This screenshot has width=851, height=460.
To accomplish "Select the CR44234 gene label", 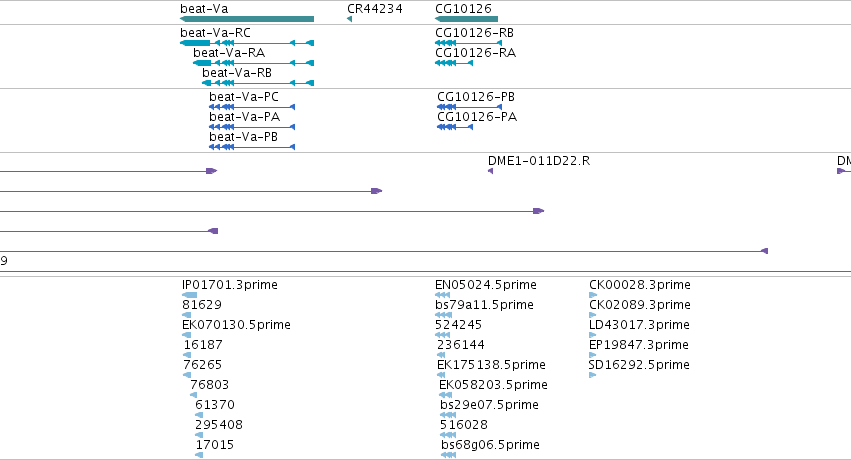I will pos(374,9).
